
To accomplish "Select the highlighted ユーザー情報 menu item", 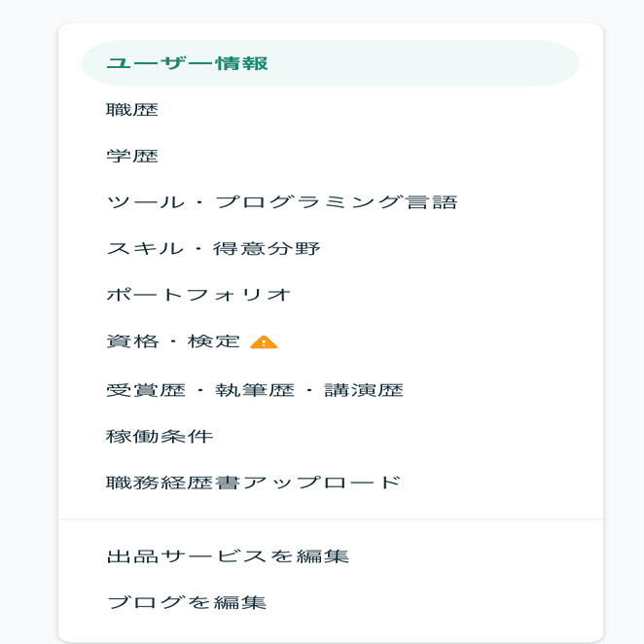I will coord(331,63).
